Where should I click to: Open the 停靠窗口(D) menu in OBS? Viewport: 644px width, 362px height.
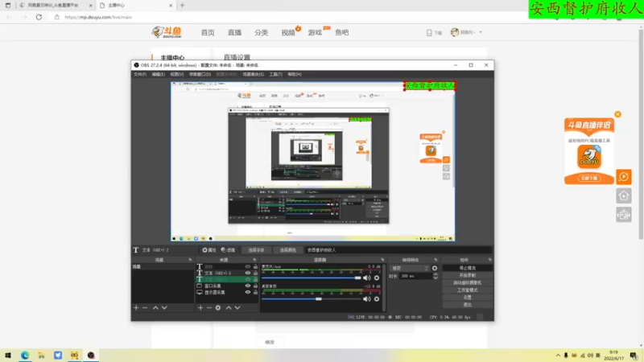(x=200, y=74)
